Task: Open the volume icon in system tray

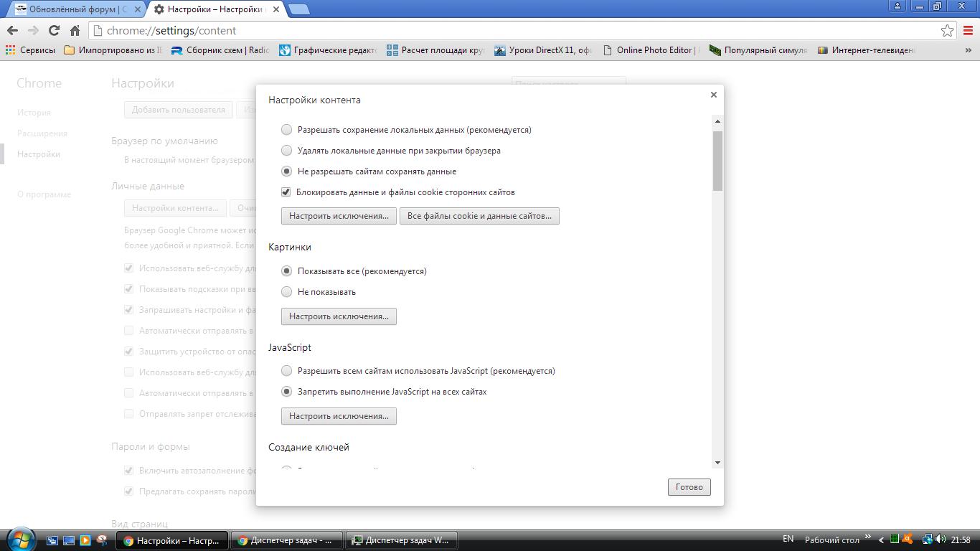Action: [x=940, y=540]
